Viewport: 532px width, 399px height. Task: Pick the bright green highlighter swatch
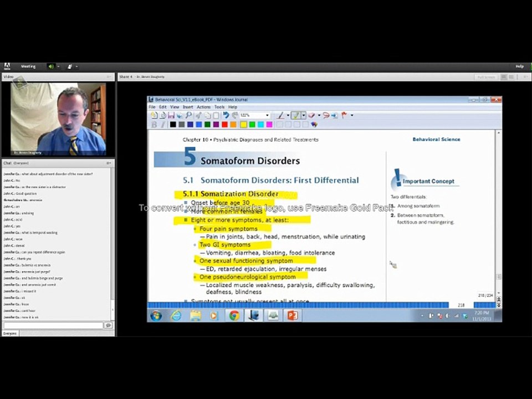click(x=252, y=125)
